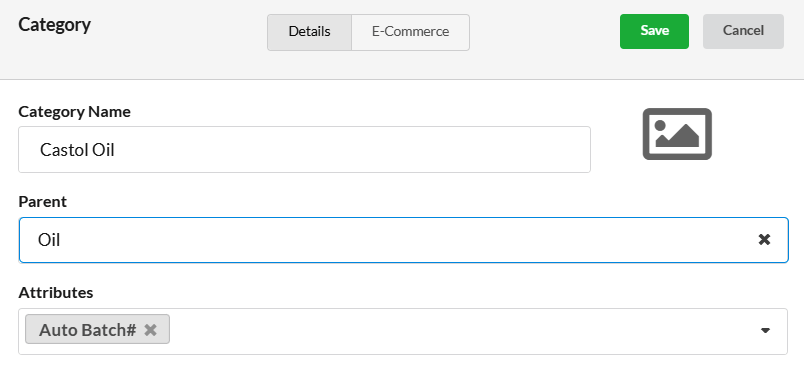The height and width of the screenshot is (384, 804).
Task: Place cursor in Castol Oil text
Action: (77, 150)
